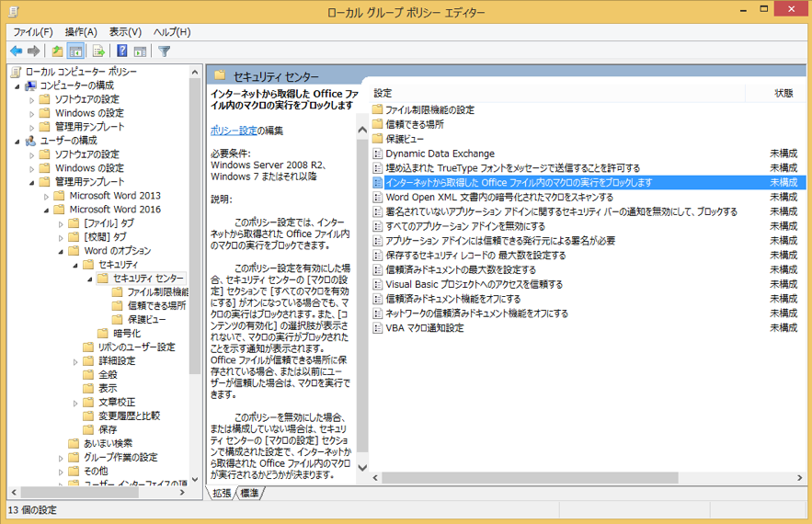Toggle the Show/Hide console tree icon

click(x=75, y=51)
